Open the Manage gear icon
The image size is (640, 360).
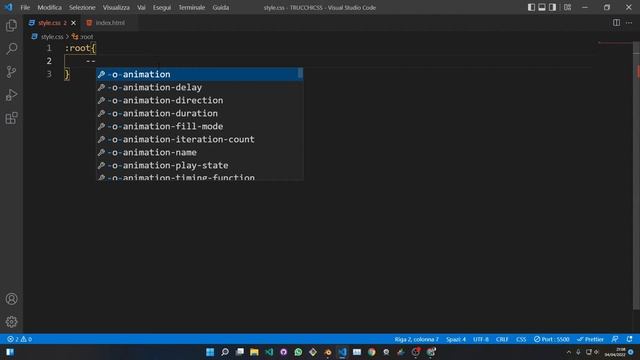(11, 322)
